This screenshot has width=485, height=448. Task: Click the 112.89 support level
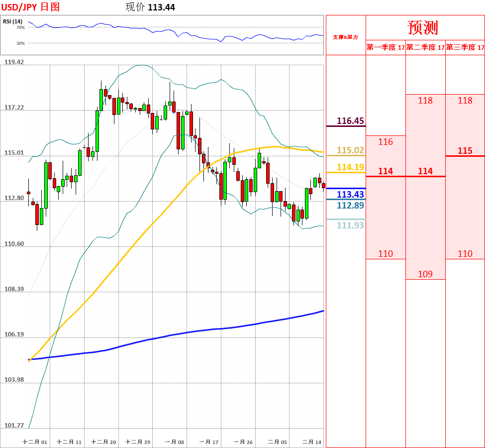350,205
